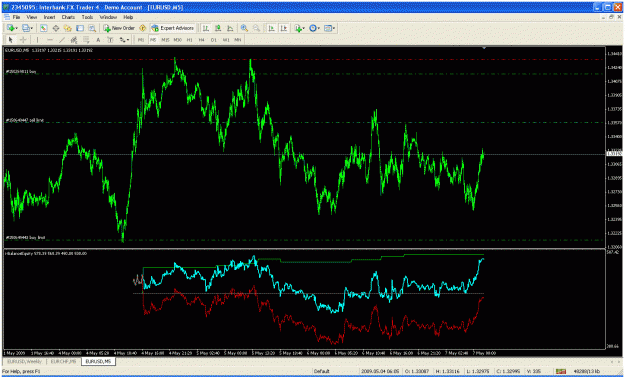The width and height of the screenshot is (625, 377).
Task: Toggle the Expert Advisors button
Action: (x=173, y=28)
